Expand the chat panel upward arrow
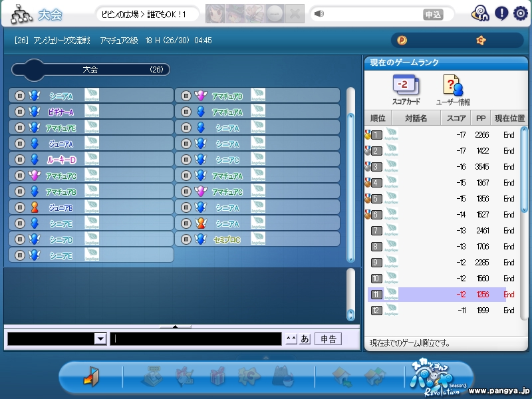The width and height of the screenshot is (532, 399). (x=176, y=327)
